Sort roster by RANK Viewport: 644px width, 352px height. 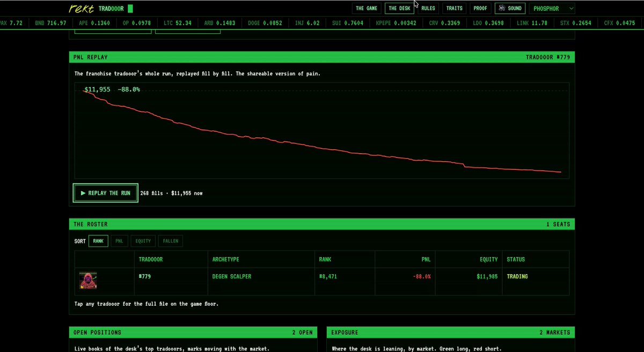[98, 241]
